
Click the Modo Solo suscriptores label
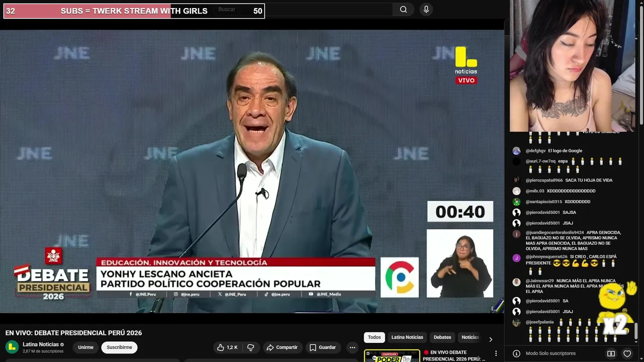[550, 353]
